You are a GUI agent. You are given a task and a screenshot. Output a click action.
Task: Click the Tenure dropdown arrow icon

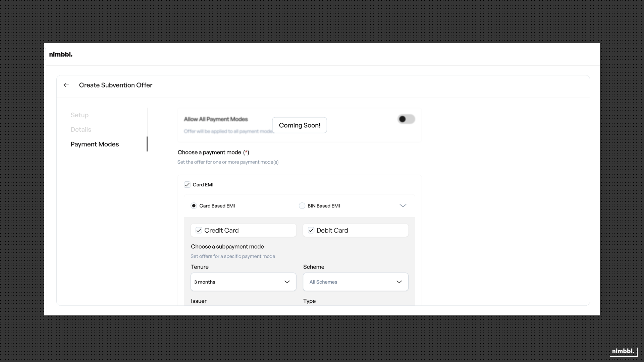(287, 282)
